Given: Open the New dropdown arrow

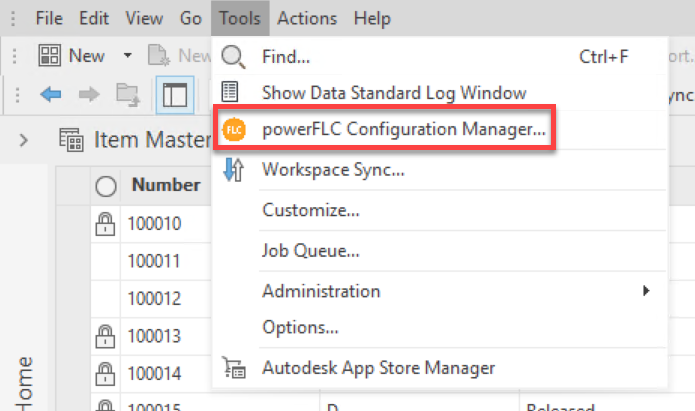Looking at the screenshot, I should [127, 56].
